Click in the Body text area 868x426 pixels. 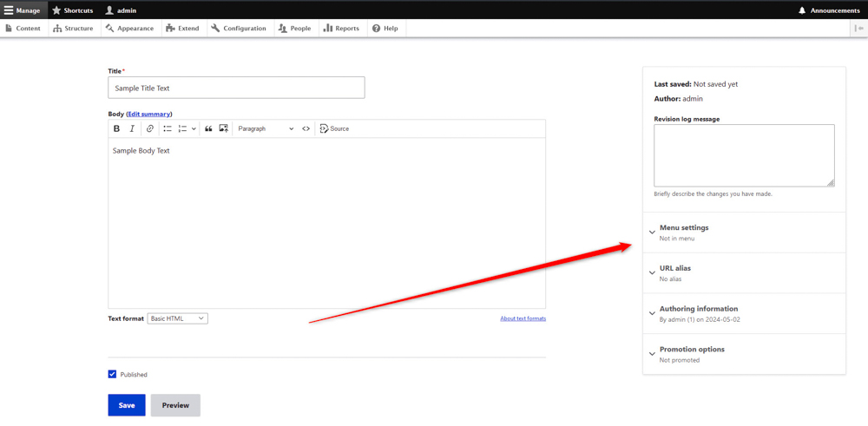coord(326,223)
